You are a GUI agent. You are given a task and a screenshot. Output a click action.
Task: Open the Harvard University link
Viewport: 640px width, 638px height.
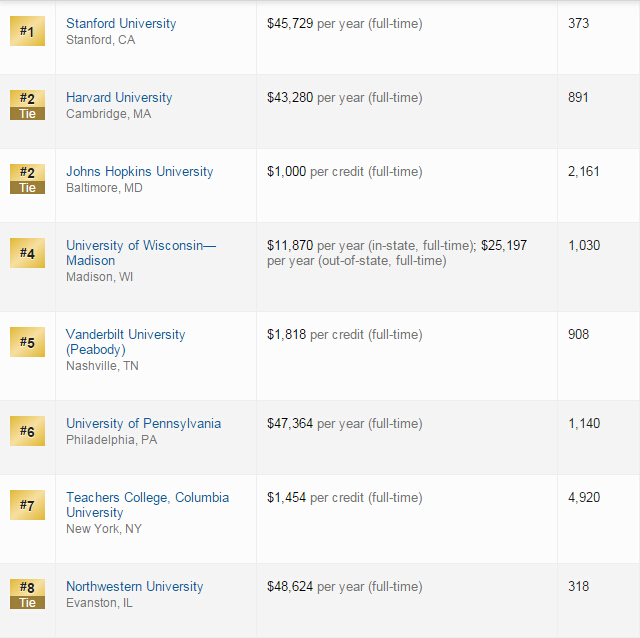pos(119,98)
